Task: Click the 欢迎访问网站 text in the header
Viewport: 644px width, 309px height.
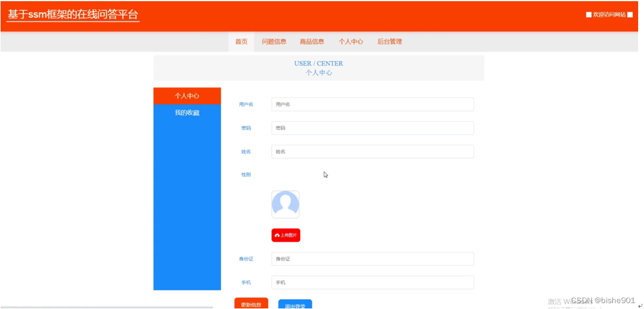Action: pyautogui.click(x=609, y=15)
